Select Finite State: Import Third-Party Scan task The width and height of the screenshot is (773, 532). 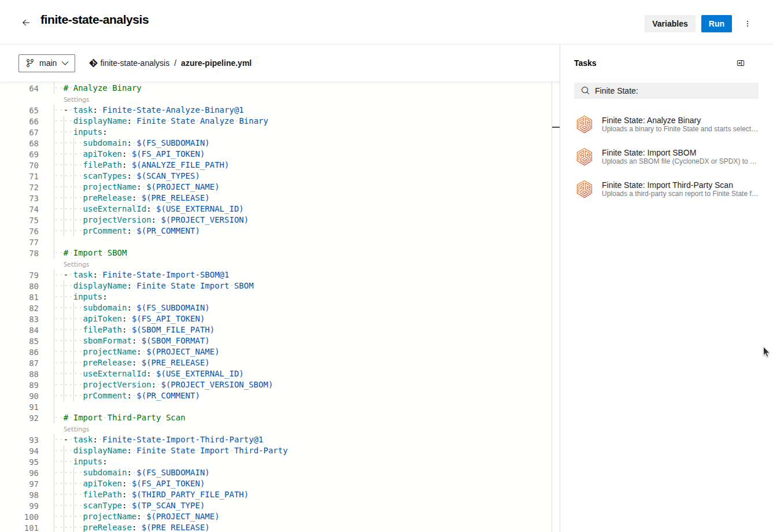(667, 189)
